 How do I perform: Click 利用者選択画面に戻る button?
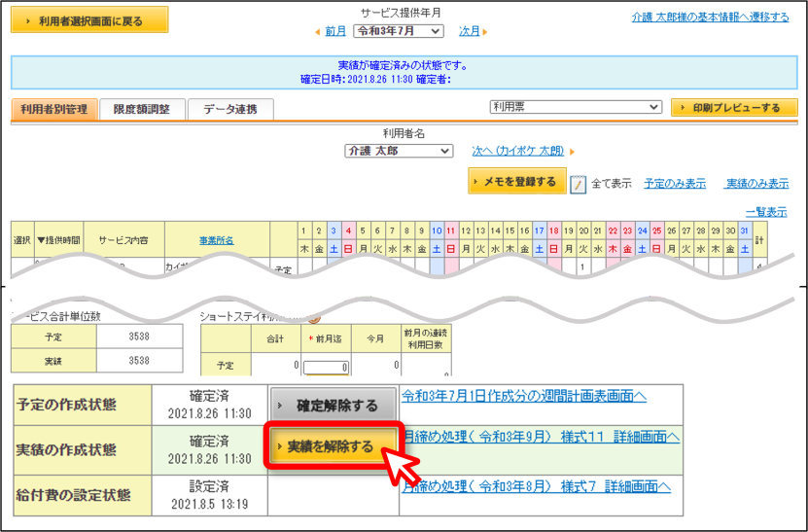pos(89,20)
